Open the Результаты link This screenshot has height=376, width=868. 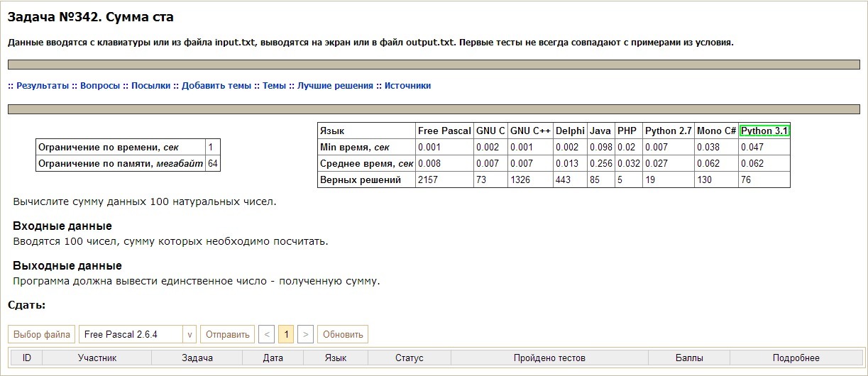[43, 86]
